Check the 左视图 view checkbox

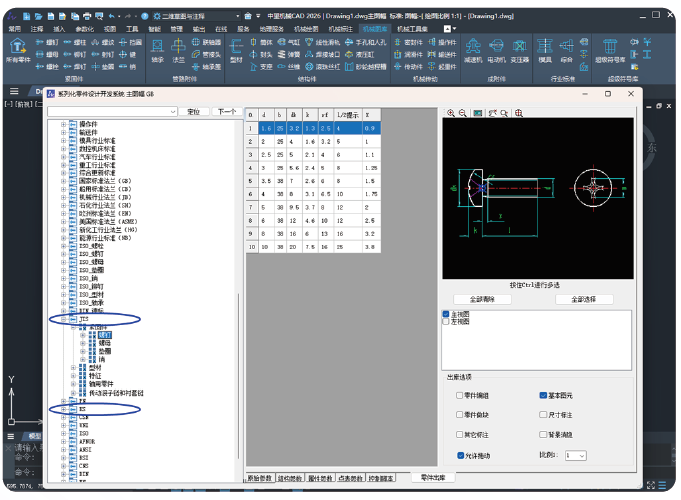446,322
